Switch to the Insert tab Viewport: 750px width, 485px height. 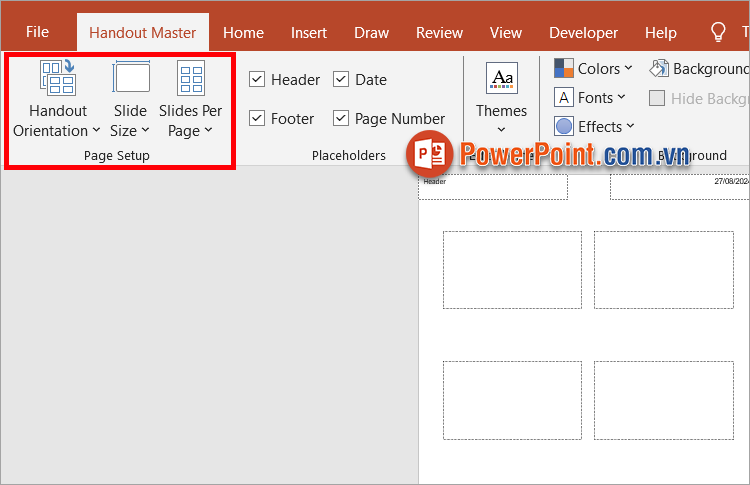pyautogui.click(x=309, y=33)
